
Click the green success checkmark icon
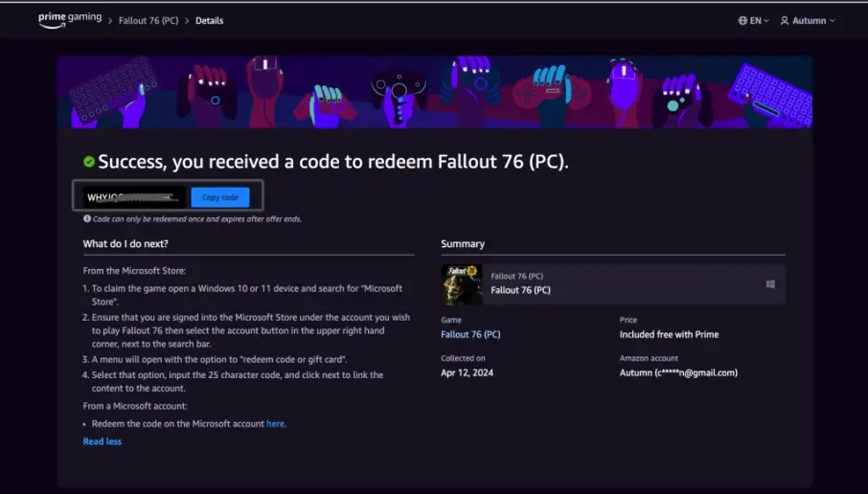[89, 162]
